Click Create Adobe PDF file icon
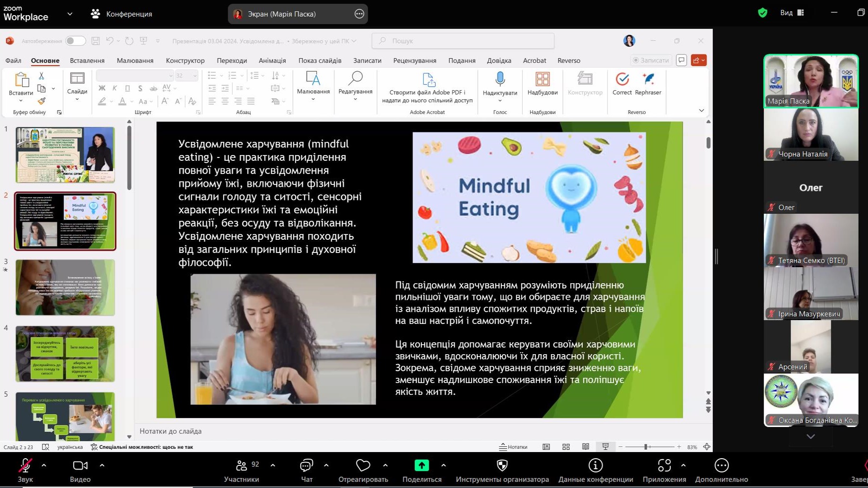The height and width of the screenshot is (488, 868). point(428,79)
